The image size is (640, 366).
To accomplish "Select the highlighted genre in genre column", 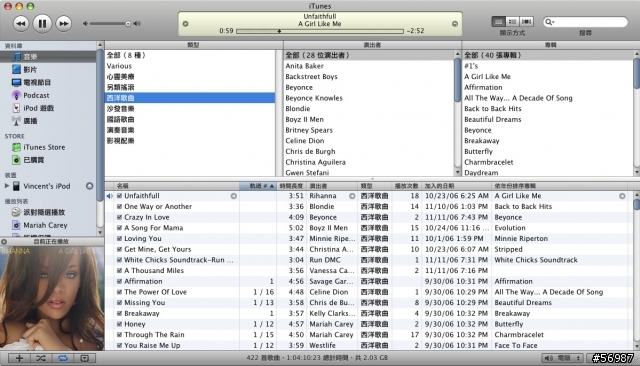I will pyautogui.click(x=190, y=98).
